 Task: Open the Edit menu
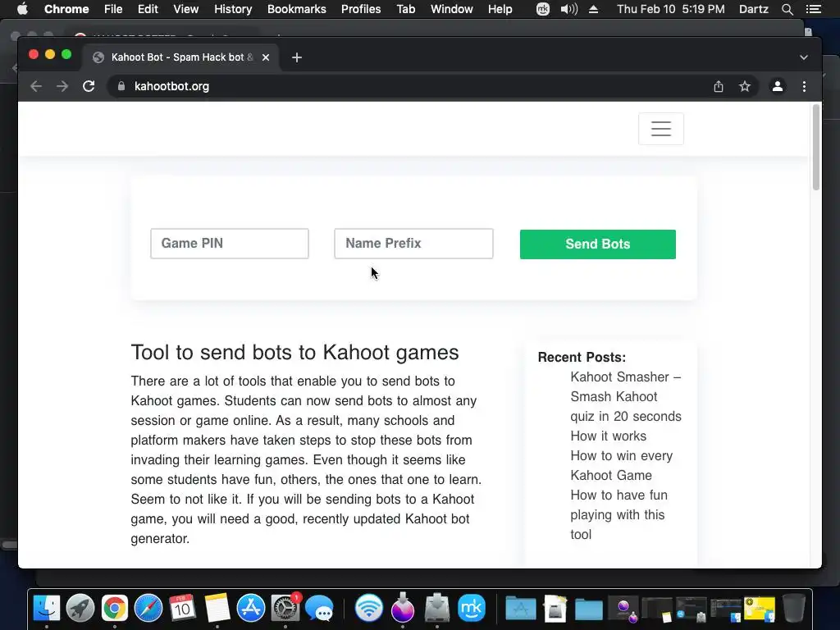pos(148,9)
